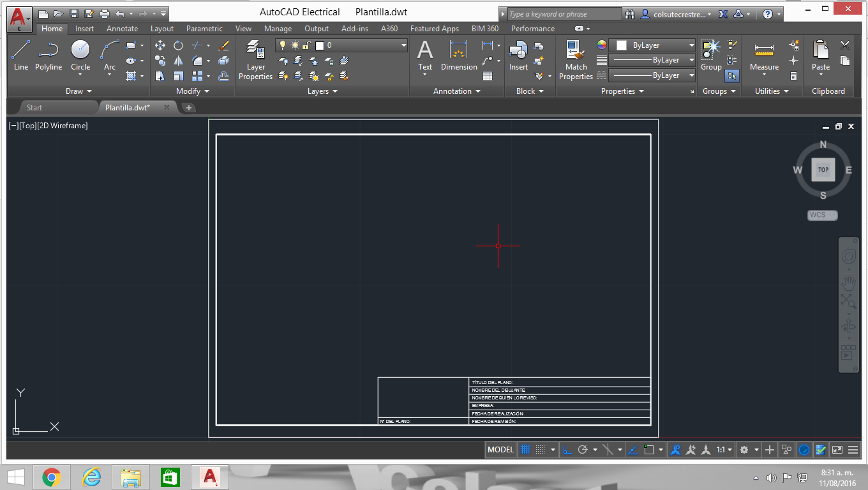
Task: Switch to the Annotate ribbon tab
Action: (x=121, y=28)
